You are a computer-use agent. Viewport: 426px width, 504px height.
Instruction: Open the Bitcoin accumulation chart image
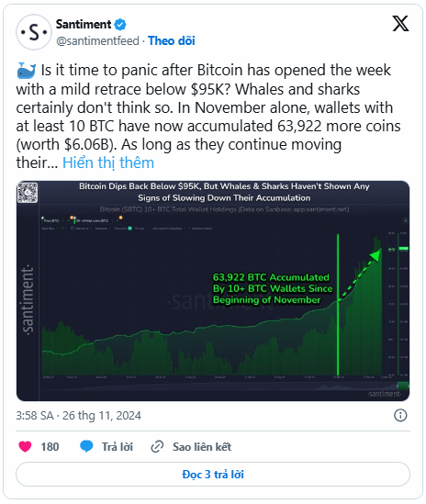tap(213, 291)
